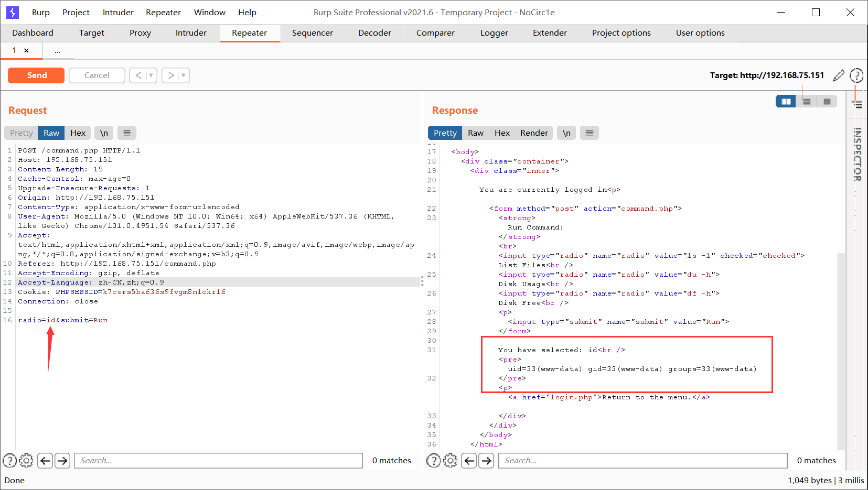The height and width of the screenshot is (490, 868).
Task: Go to next request search match
Action: 62,461
